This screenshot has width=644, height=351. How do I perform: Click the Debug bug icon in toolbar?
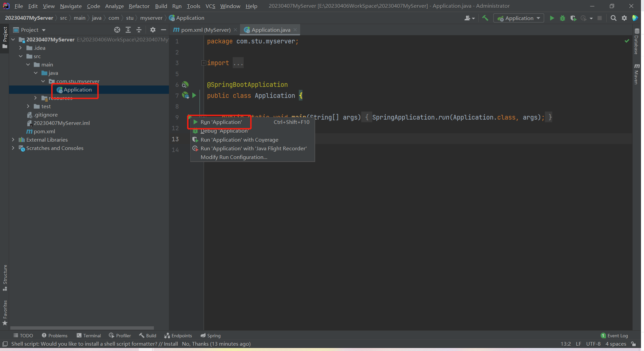pos(563,18)
